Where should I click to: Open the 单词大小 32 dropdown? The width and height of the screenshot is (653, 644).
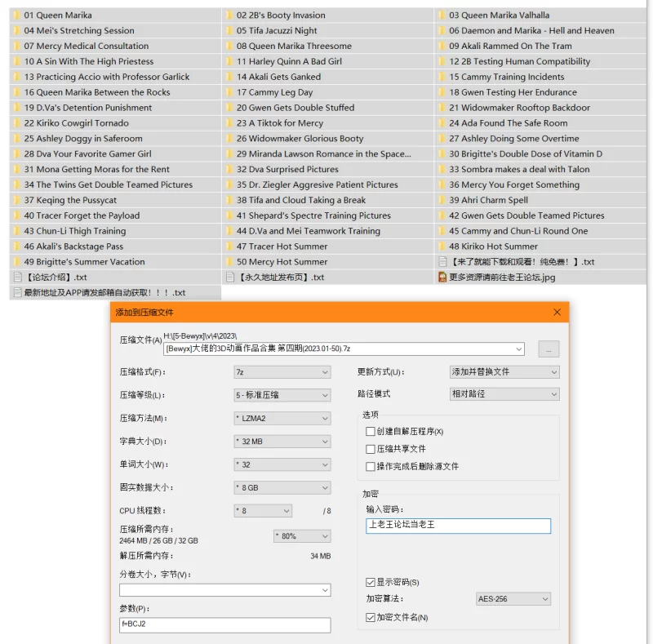pos(282,465)
